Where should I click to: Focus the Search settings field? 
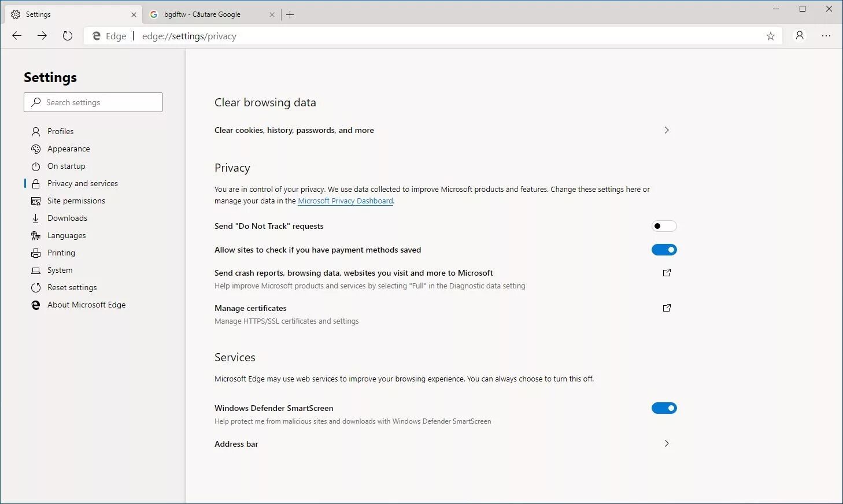(x=93, y=102)
